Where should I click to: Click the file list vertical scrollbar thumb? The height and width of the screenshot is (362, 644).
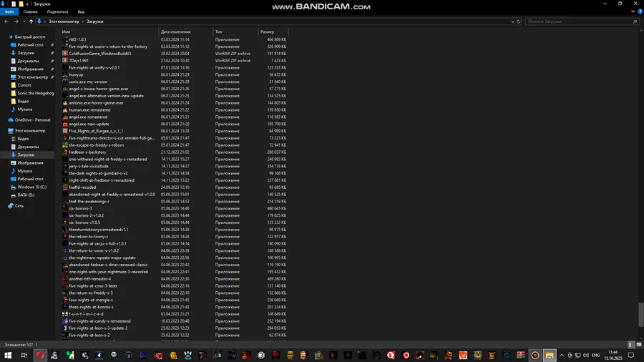(640, 315)
